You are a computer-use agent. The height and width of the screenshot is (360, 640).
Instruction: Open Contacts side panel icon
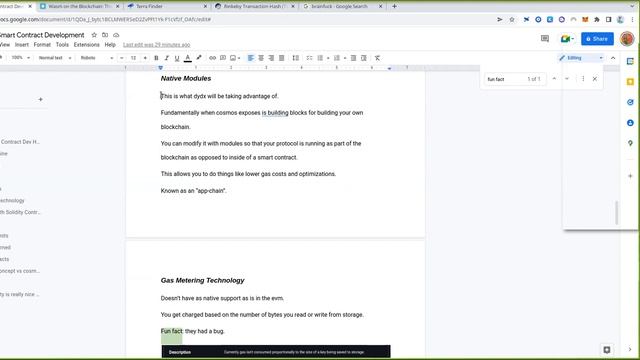(x=630, y=122)
